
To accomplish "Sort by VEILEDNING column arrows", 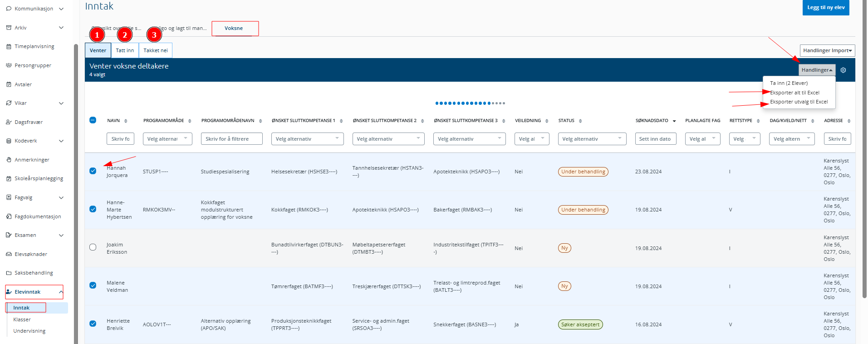I will [x=547, y=121].
